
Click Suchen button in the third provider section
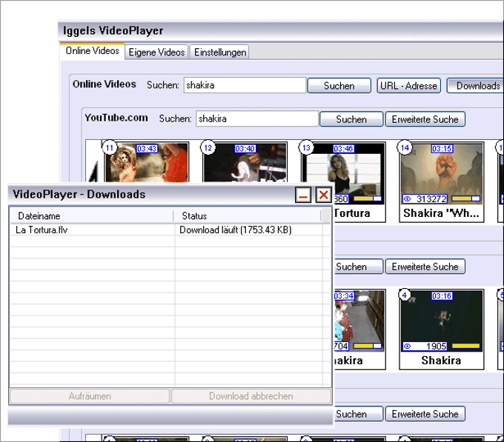coord(359,414)
